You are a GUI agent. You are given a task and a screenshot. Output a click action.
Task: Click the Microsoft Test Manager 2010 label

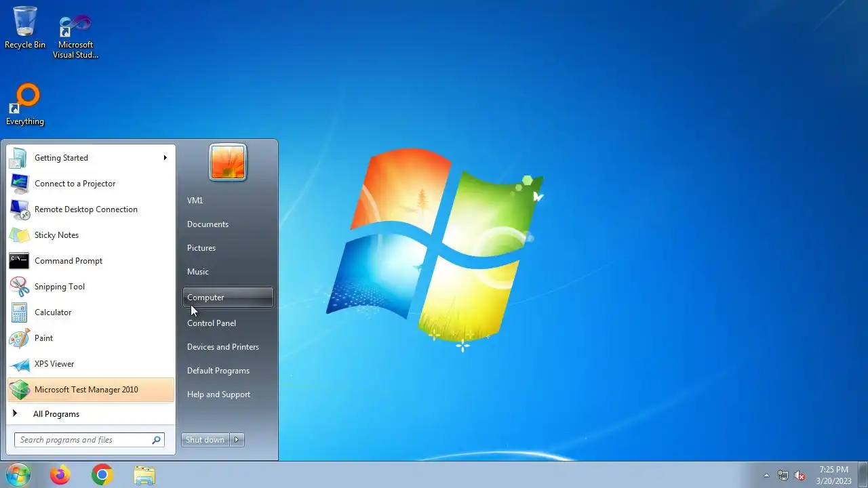tap(86, 390)
